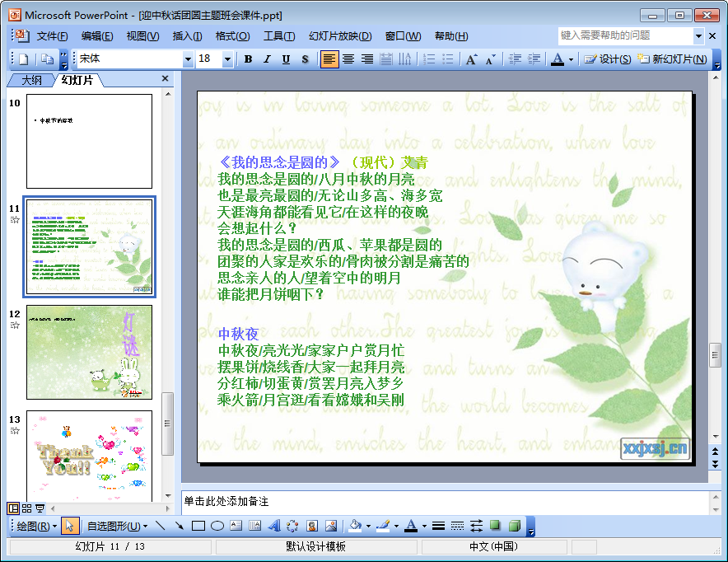This screenshot has height=562, width=728.
Task: Insert clip art
Action: tap(312, 526)
